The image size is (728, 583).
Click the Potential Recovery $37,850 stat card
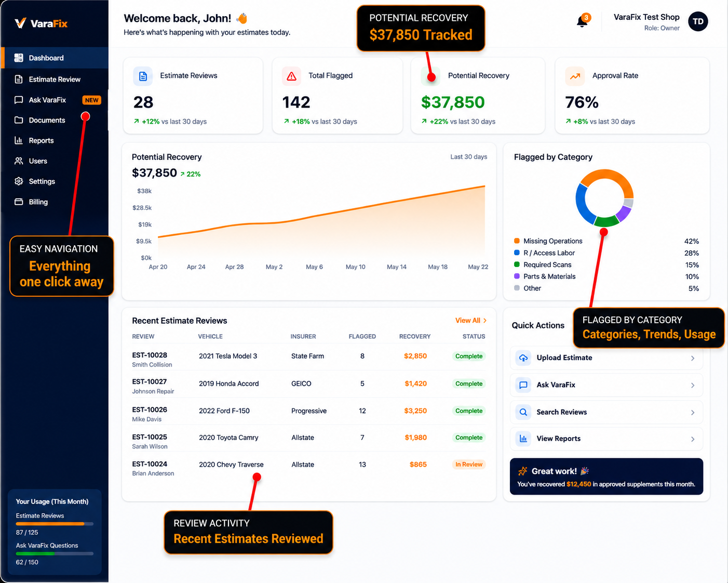click(x=478, y=96)
